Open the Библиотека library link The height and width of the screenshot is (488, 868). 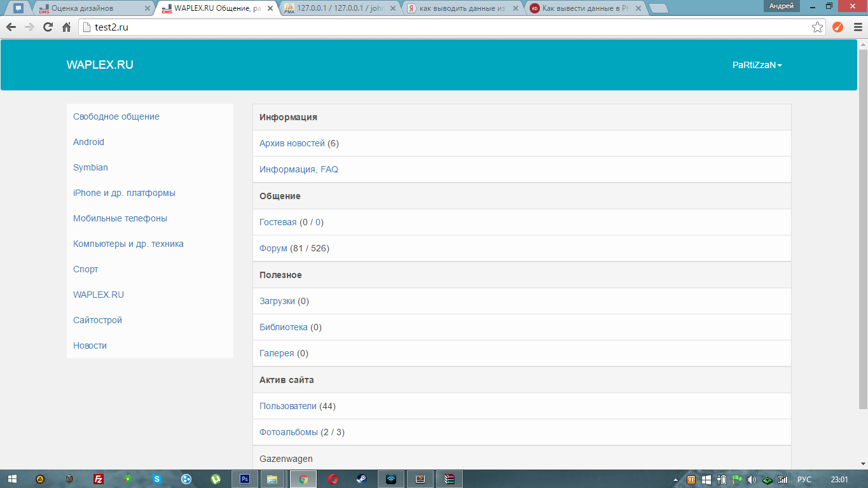coord(284,327)
